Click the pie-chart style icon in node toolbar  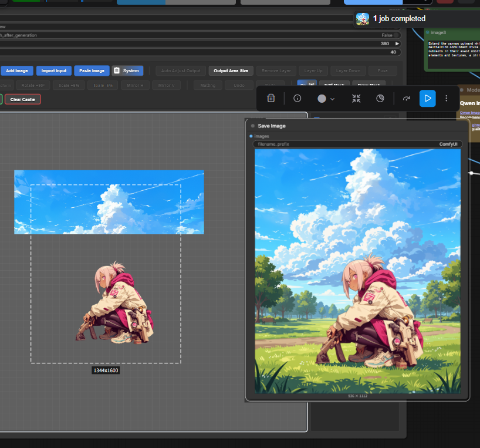pyautogui.click(x=380, y=99)
